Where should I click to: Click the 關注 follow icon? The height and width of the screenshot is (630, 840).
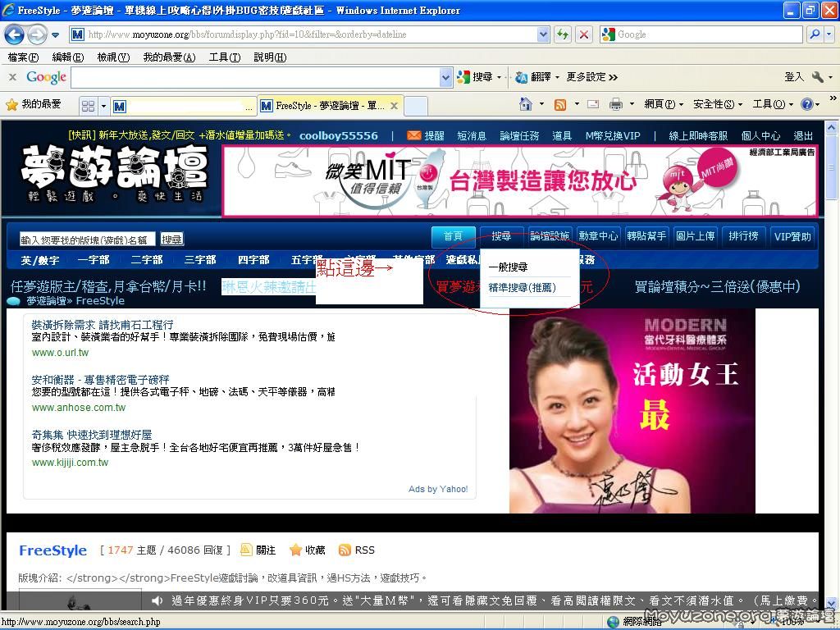point(246,550)
